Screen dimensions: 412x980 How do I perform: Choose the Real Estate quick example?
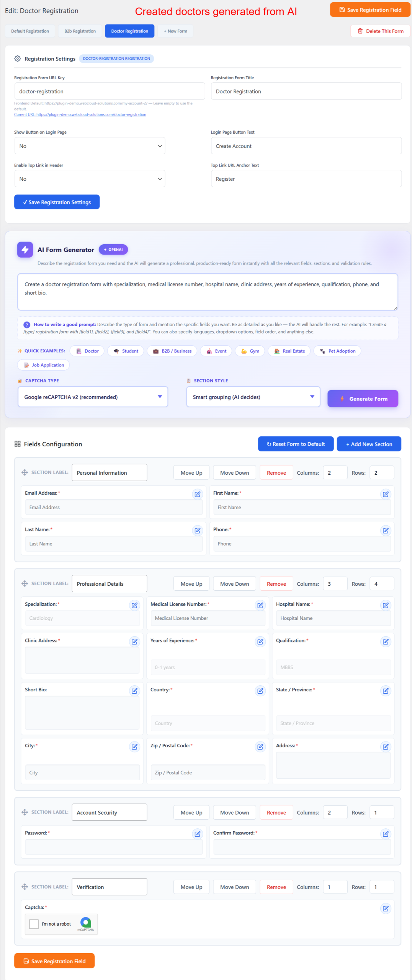pos(289,351)
